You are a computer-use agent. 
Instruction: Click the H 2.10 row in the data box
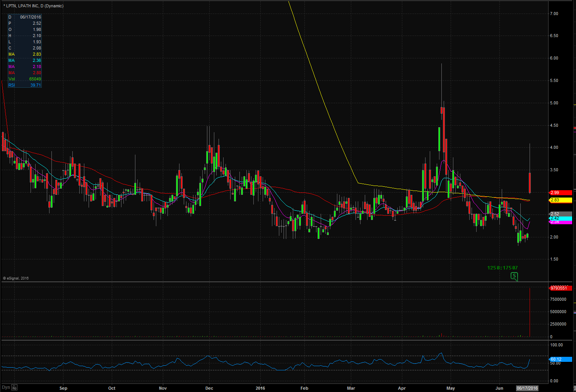click(x=25, y=36)
